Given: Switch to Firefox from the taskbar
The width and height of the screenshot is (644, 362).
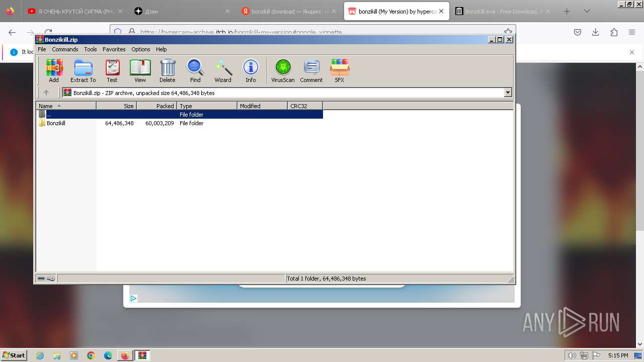Looking at the screenshot, I should [125, 355].
